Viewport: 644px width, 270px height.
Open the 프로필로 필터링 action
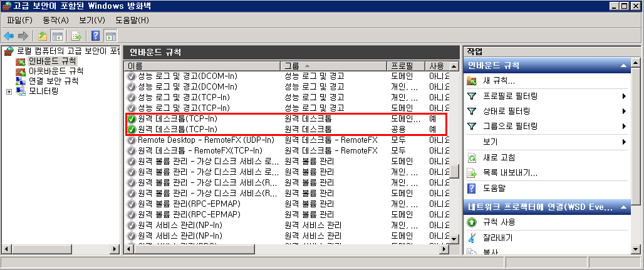coord(511,96)
